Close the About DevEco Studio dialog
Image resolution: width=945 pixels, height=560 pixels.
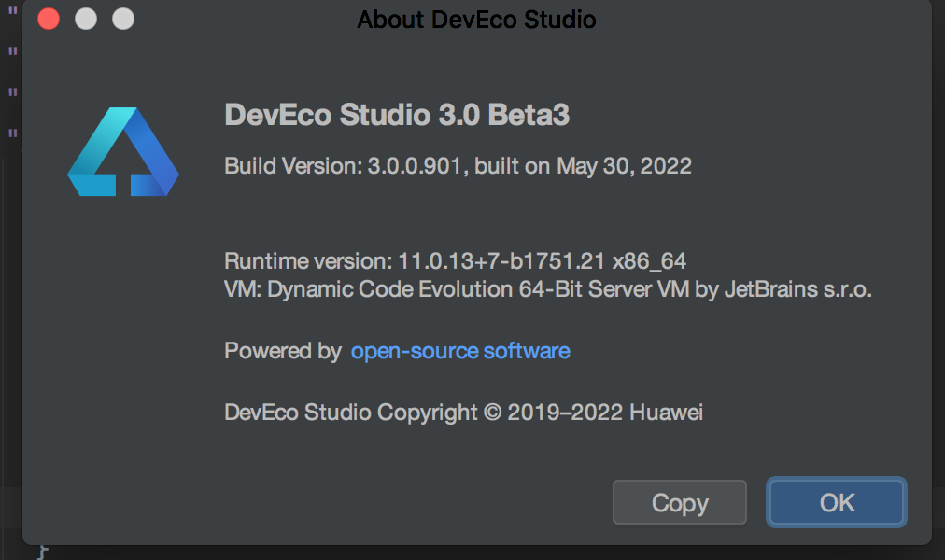point(49,19)
